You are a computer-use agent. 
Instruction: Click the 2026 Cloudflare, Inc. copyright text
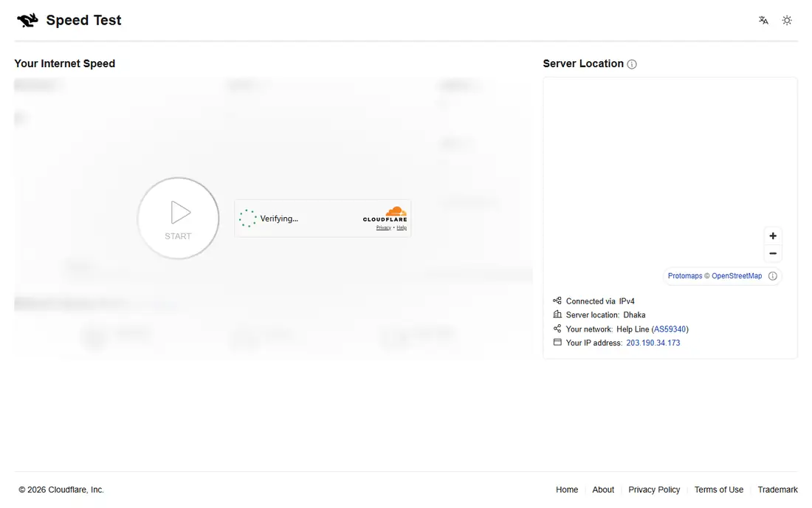pos(61,490)
